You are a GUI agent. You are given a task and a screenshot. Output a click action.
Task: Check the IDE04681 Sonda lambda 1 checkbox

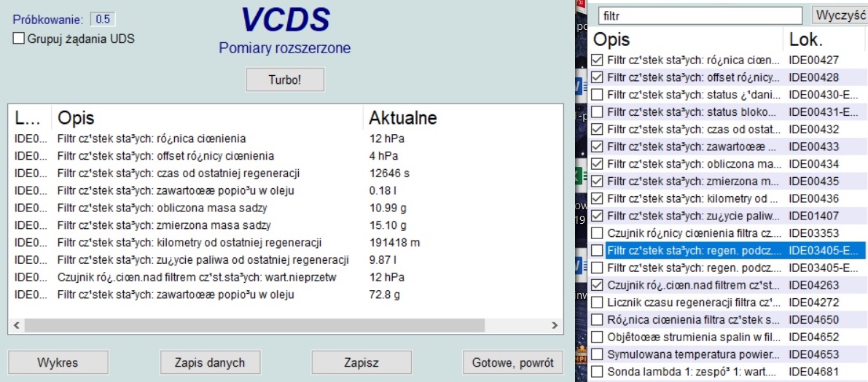597,371
